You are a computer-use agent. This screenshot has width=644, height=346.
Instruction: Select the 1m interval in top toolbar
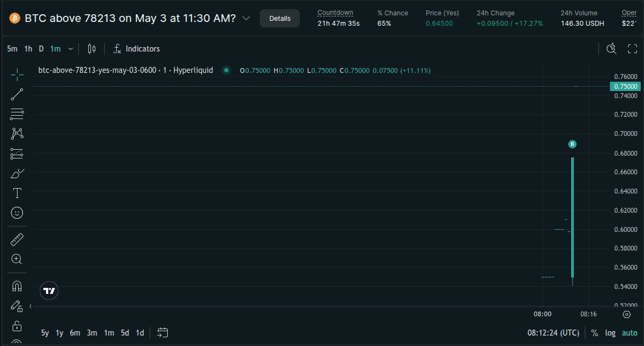(x=55, y=49)
